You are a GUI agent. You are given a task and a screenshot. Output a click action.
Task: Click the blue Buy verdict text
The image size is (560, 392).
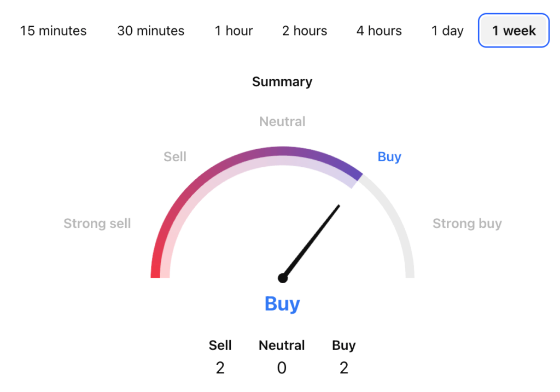point(282,304)
